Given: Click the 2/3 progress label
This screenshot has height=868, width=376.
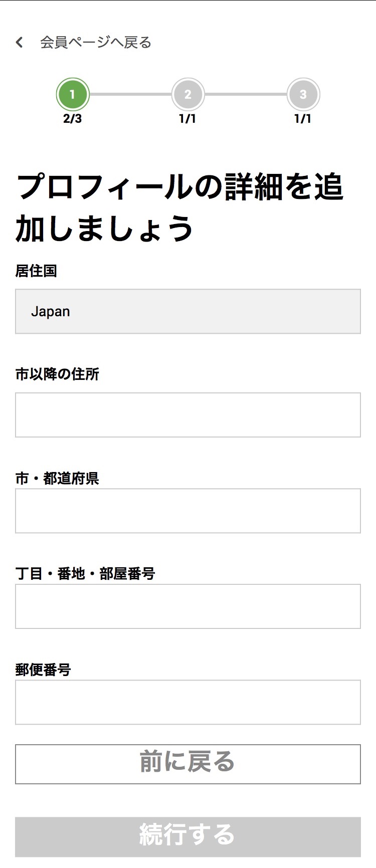Looking at the screenshot, I should [73, 119].
